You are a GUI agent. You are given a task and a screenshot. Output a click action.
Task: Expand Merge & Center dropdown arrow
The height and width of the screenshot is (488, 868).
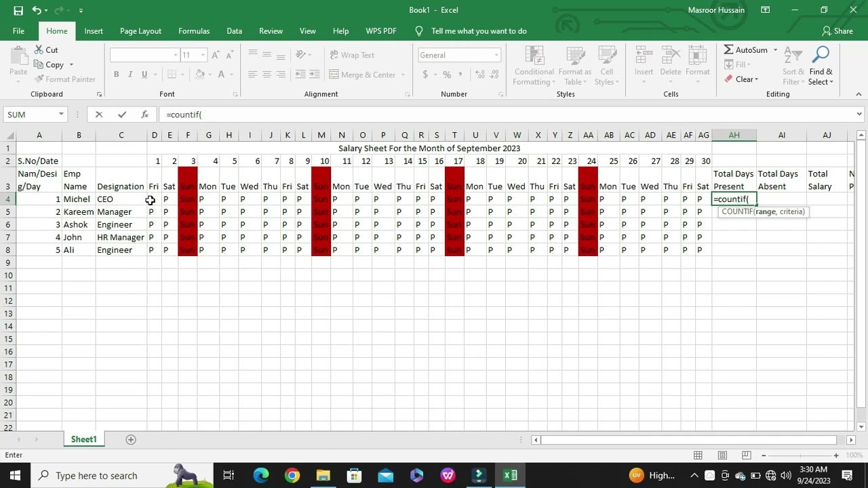pyautogui.click(x=403, y=75)
